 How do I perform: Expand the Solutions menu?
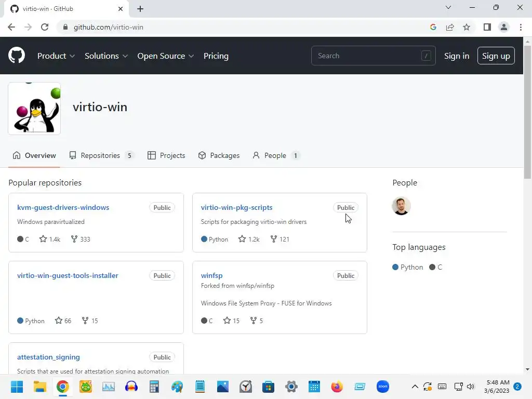(106, 56)
